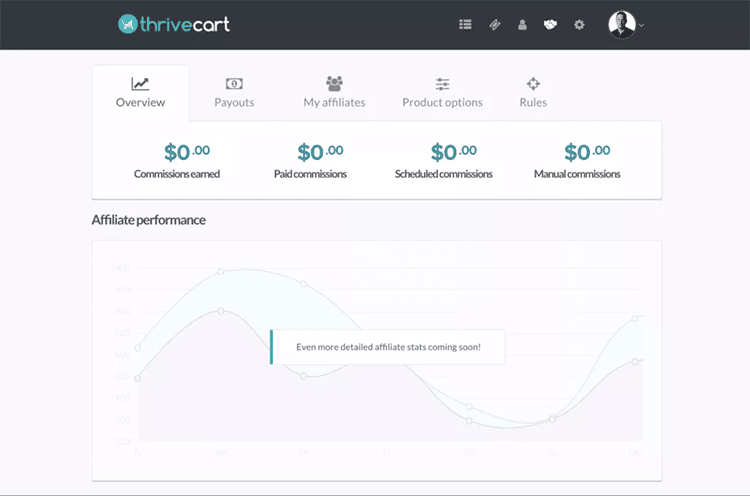Click the Affiliate performance heading

coord(148,220)
